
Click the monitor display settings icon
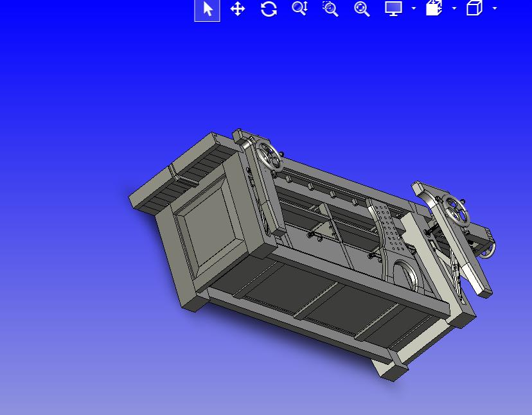394,8
